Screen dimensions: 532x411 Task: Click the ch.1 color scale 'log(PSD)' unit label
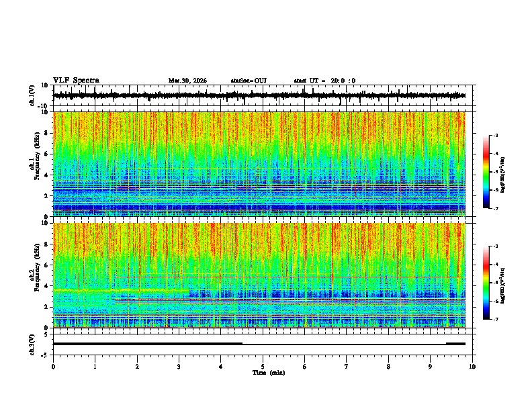(503, 175)
